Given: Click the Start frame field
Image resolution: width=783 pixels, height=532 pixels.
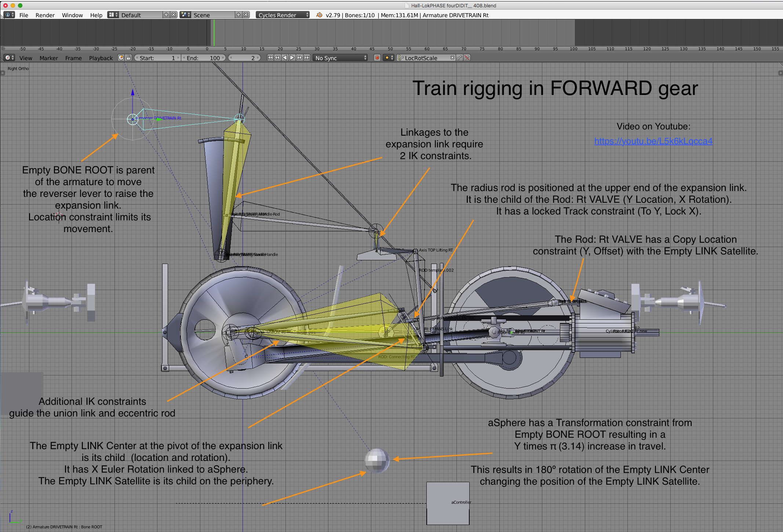Looking at the screenshot, I should [157, 58].
